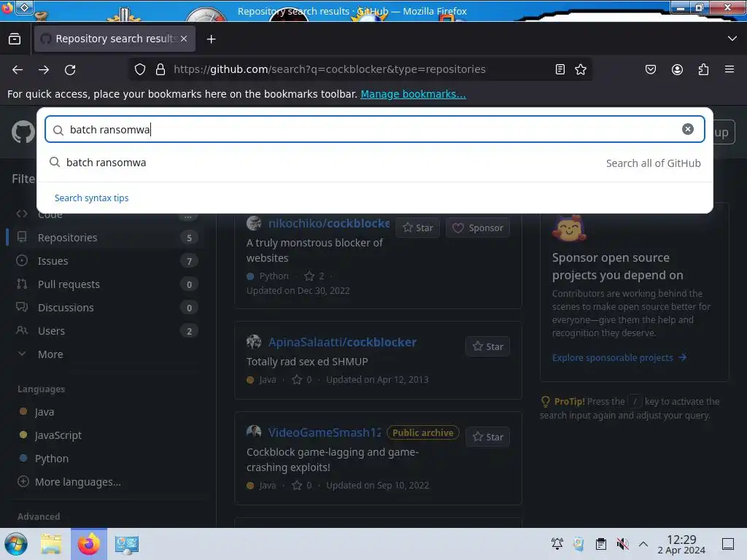The image size is (747, 560).
Task: Star the VideoGameSmash12 repository
Action: [x=487, y=437]
